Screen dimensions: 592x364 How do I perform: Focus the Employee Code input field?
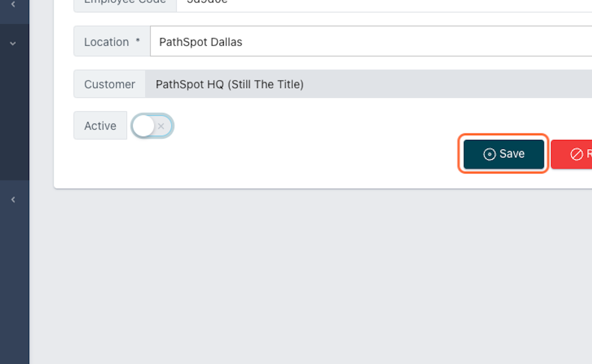(384, 3)
